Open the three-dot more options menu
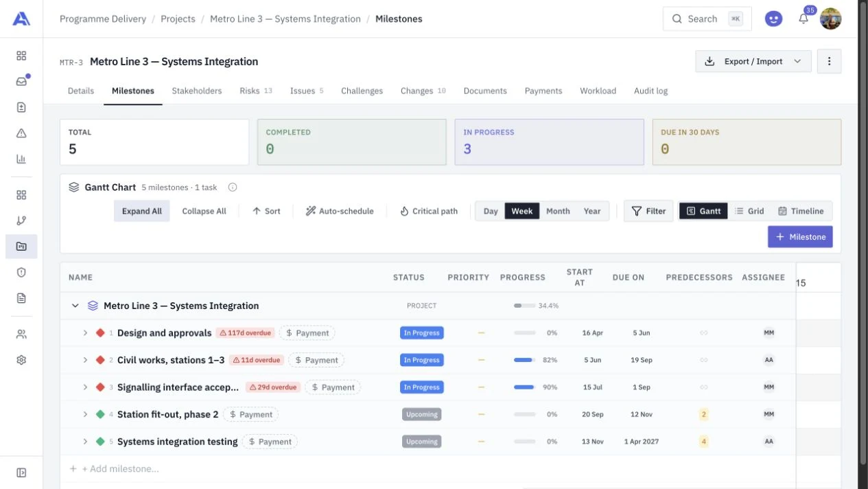 click(829, 61)
